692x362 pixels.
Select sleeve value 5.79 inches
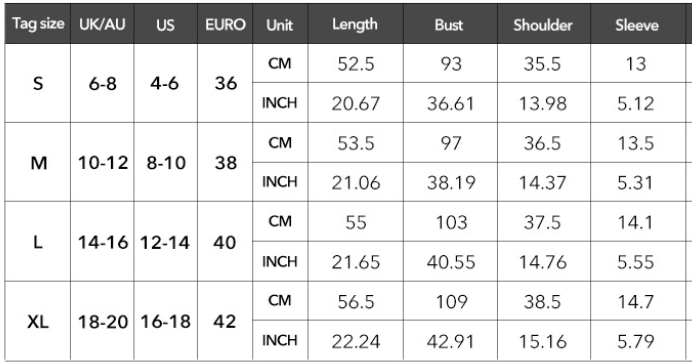point(637,340)
